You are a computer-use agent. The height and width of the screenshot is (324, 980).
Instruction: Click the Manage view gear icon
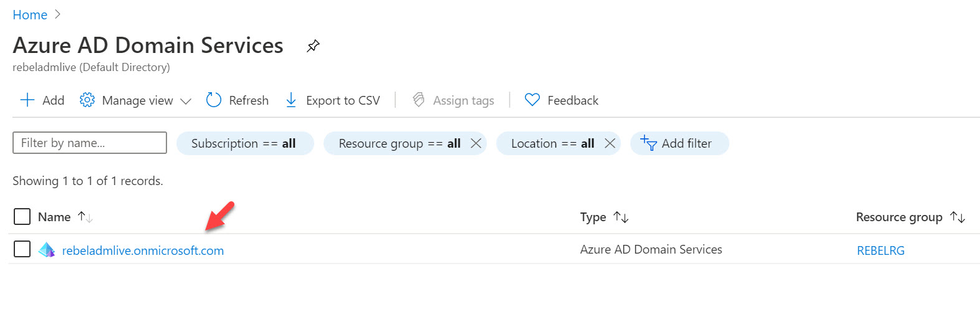tap(87, 100)
